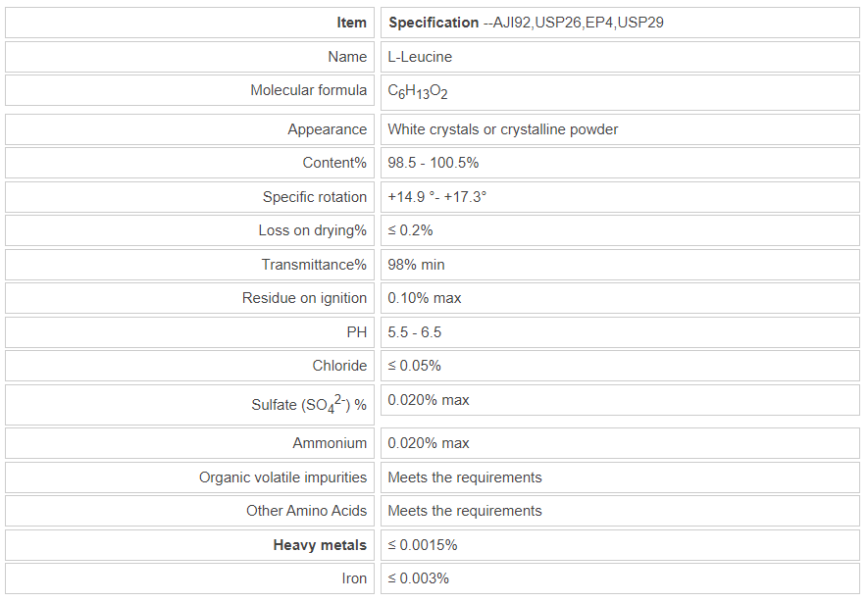Select the +14.9 to +17.3 rotation value
Screen dimensions: 868x602
click(x=437, y=197)
